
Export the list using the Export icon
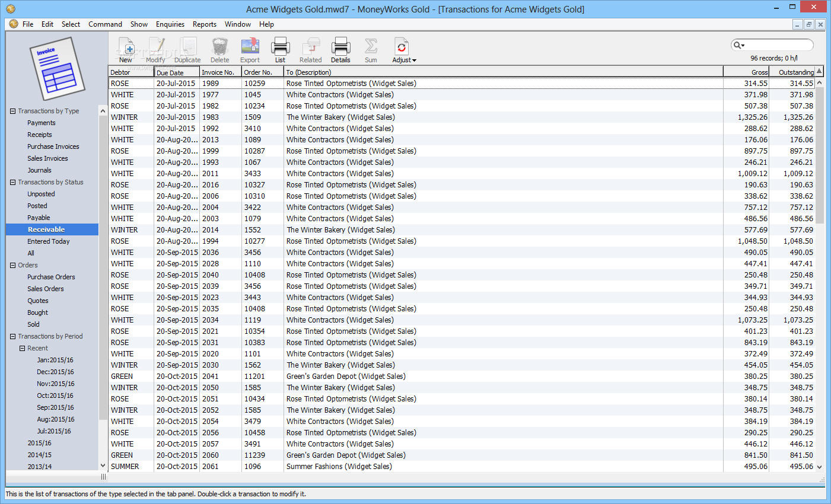250,50
